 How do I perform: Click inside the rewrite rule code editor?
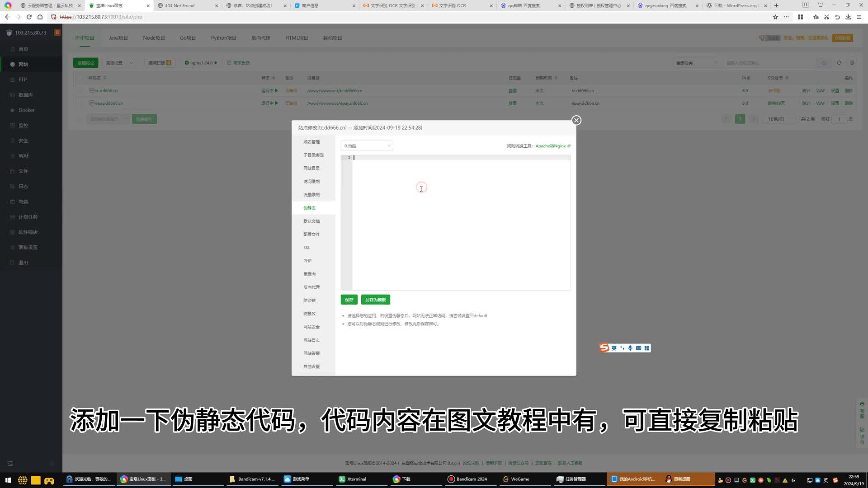click(x=461, y=222)
